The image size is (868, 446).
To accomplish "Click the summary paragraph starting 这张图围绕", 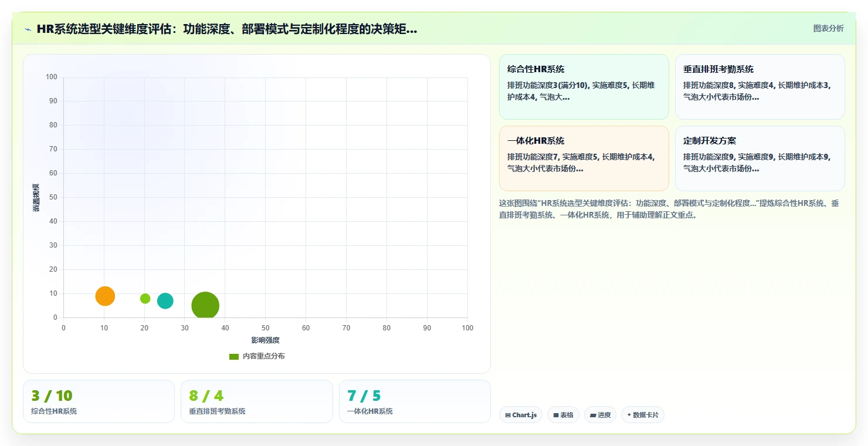I will pos(669,209).
